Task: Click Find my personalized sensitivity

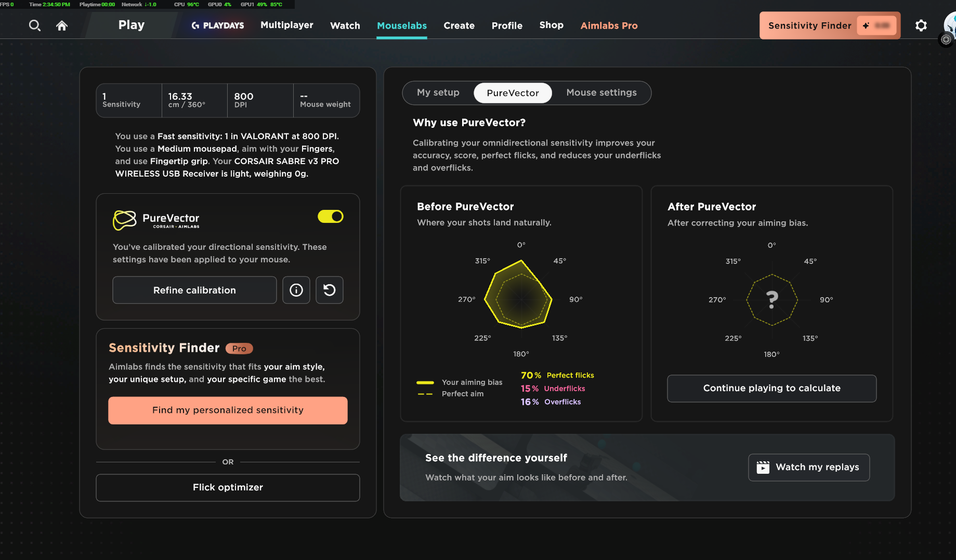Action: (228, 410)
